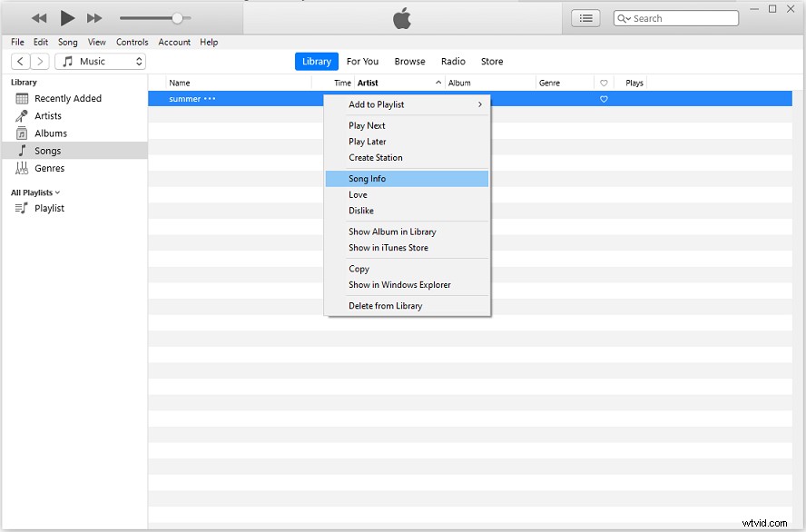Click inside the Search field
Screen dimensions: 806x532
coord(675,17)
